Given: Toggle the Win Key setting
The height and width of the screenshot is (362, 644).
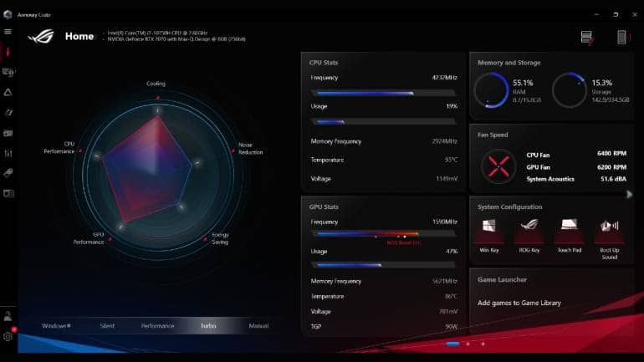Looking at the screenshot, I should coord(489,226).
